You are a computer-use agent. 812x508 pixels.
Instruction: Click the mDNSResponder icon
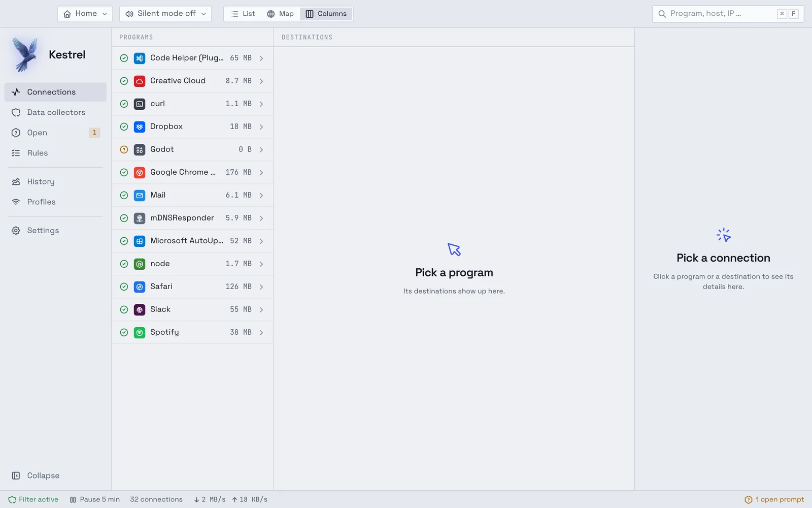[140, 218]
